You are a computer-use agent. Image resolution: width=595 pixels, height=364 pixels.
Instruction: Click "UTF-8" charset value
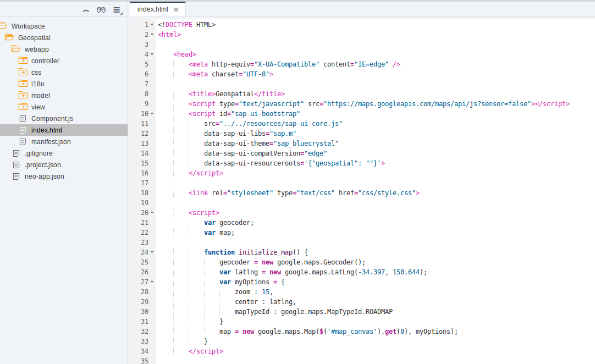coord(256,74)
